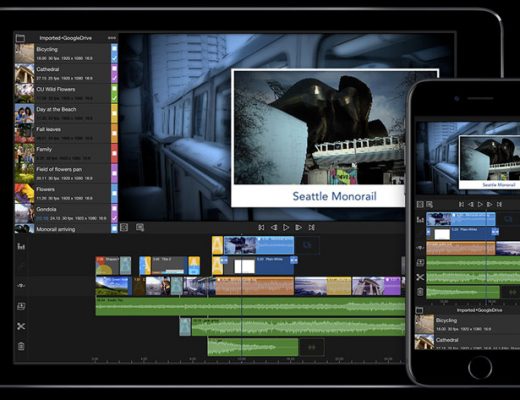Viewport: 520px width, 400px height.
Task: Select the Plain White title clip on iPad
Action: point(259,266)
